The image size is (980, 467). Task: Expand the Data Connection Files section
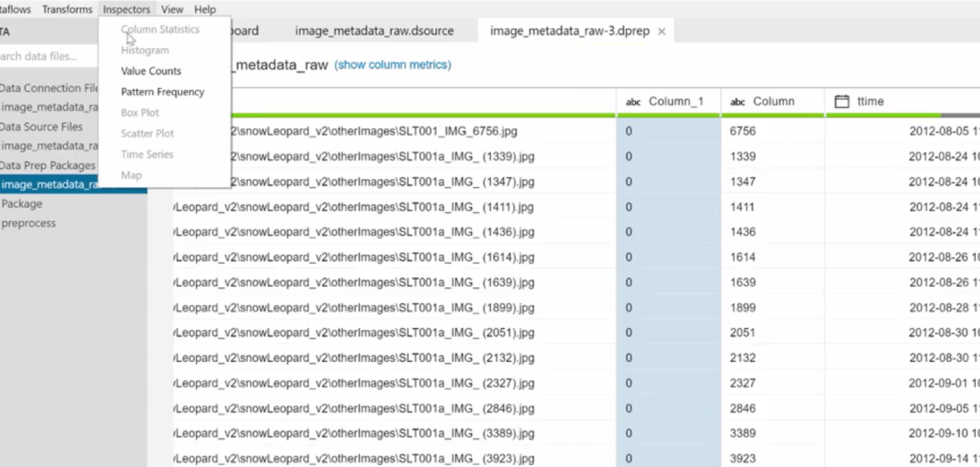coord(49,88)
